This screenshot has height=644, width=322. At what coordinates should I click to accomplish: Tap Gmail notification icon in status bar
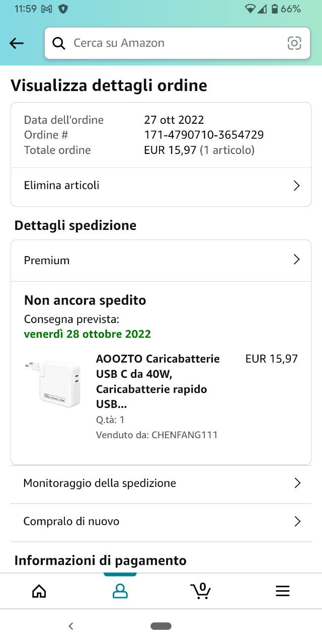point(46,9)
